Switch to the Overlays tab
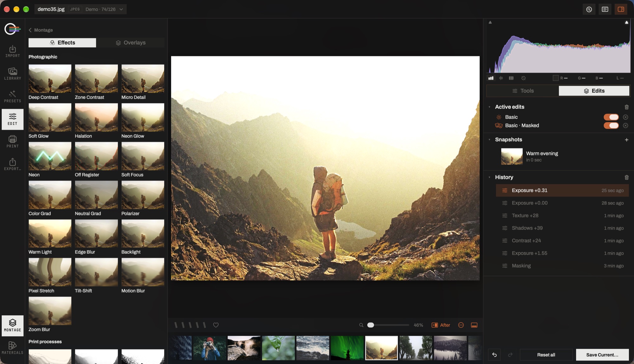The width and height of the screenshot is (634, 364). pos(130,43)
